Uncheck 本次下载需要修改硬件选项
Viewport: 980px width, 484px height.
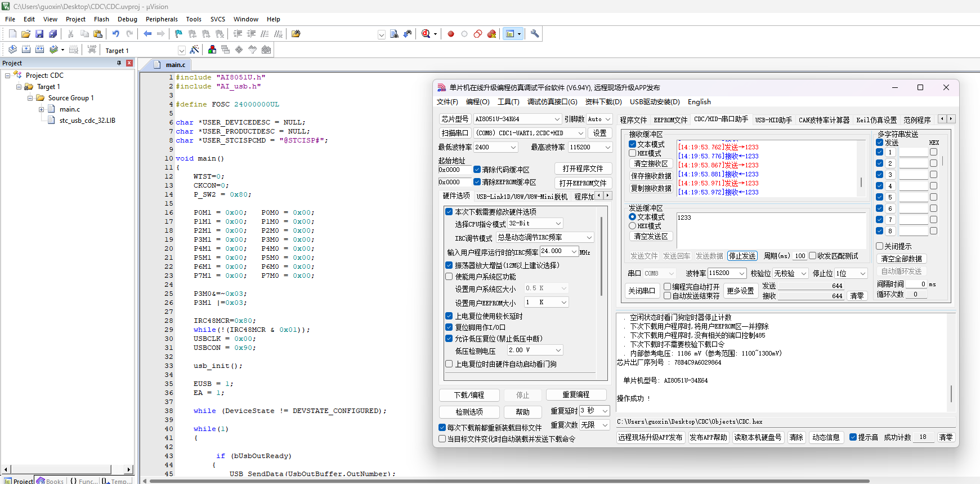click(449, 212)
